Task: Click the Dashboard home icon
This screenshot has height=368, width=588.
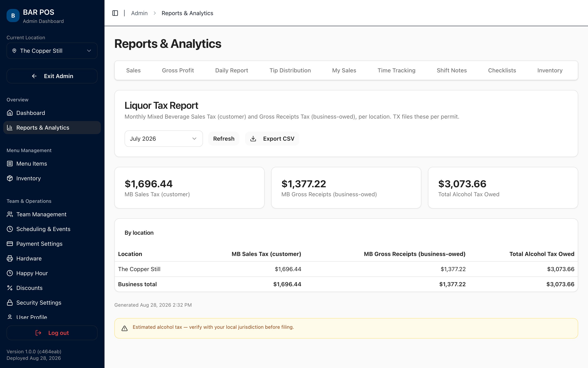Action: point(10,113)
